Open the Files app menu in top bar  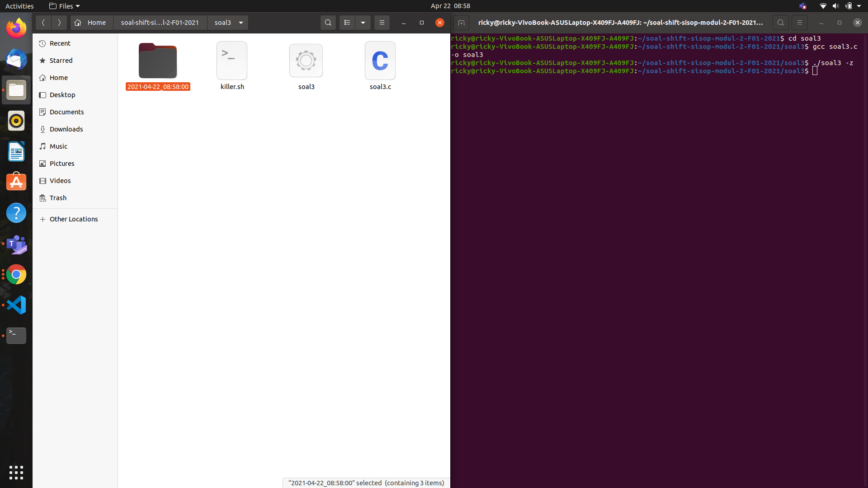[x=65, y=6]
